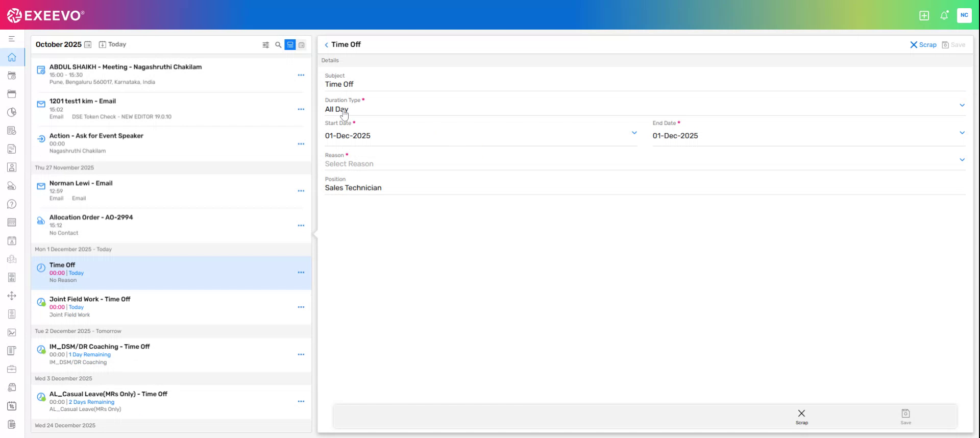Open the NC user profile avatar
Image resolution: width=980 pixels, height=438 pixels.
(964, 15)
